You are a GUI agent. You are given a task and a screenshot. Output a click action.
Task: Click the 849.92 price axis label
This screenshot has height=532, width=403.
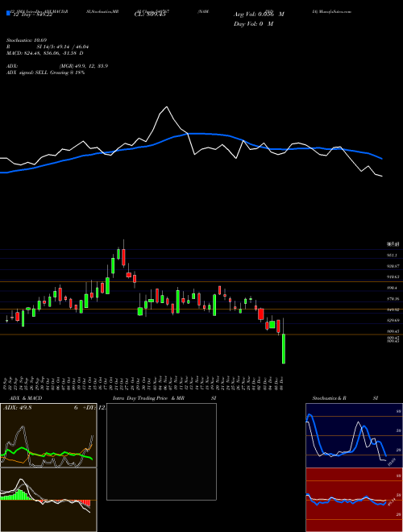coord(393,310)
